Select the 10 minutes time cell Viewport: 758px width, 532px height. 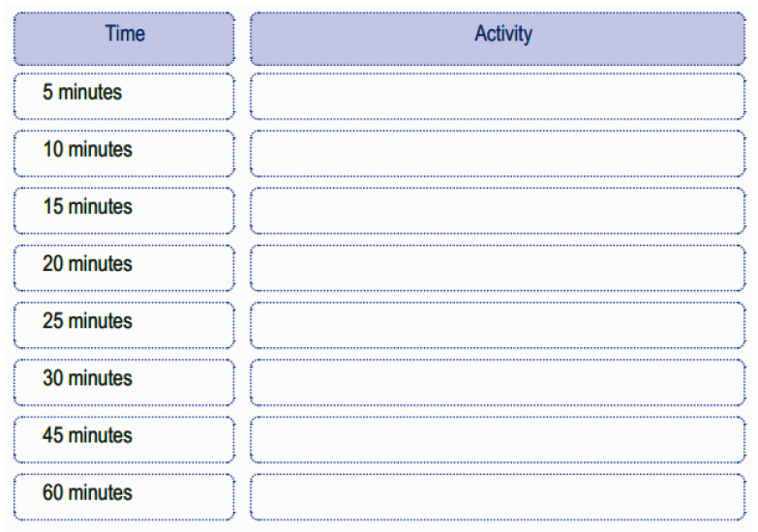(x=124, y=151)
